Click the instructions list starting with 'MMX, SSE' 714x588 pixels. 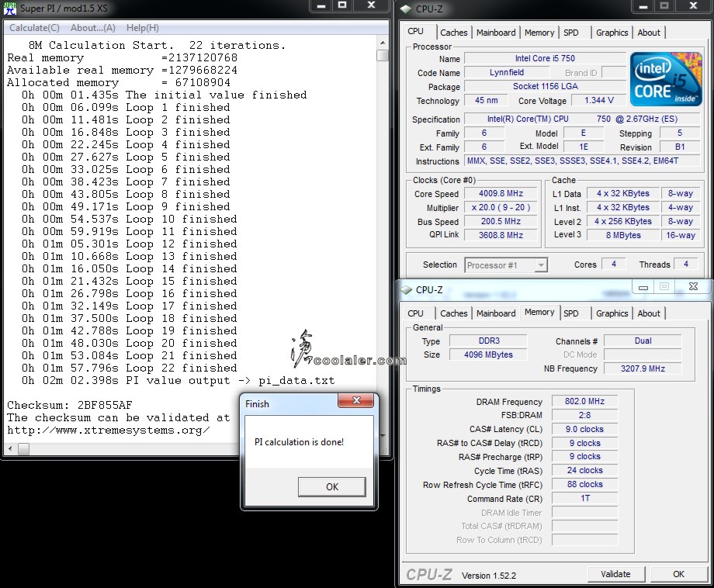click(x=582, y=161)
